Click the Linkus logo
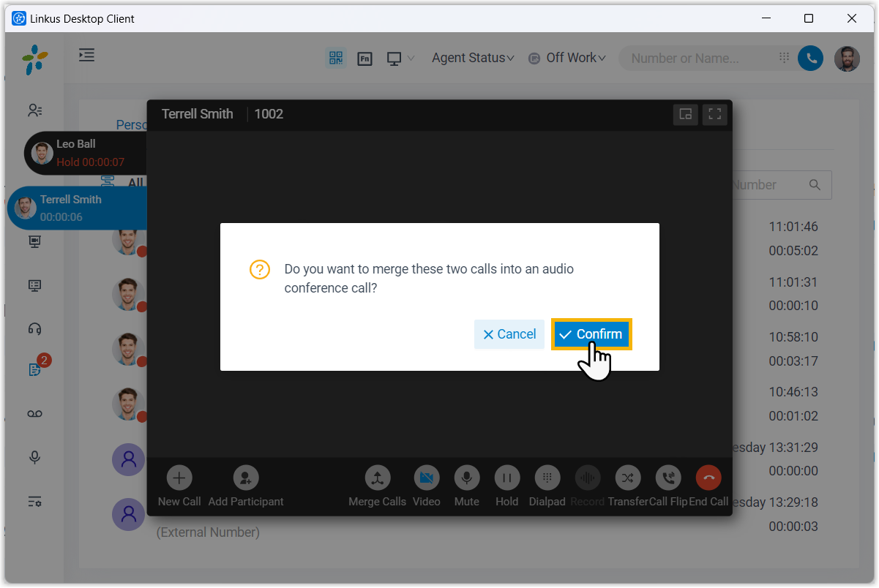The height and width of the screenshot is (588, 879). 34,60
